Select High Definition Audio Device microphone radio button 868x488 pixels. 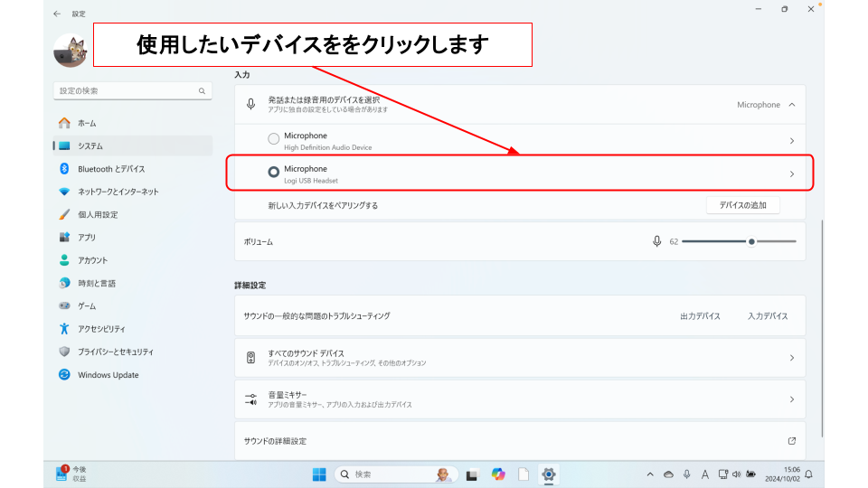(274, 139)
